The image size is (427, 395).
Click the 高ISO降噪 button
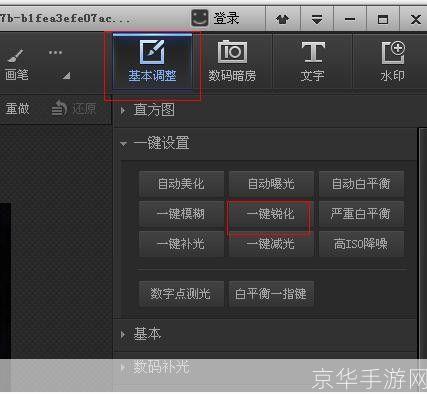coord(361,244)
